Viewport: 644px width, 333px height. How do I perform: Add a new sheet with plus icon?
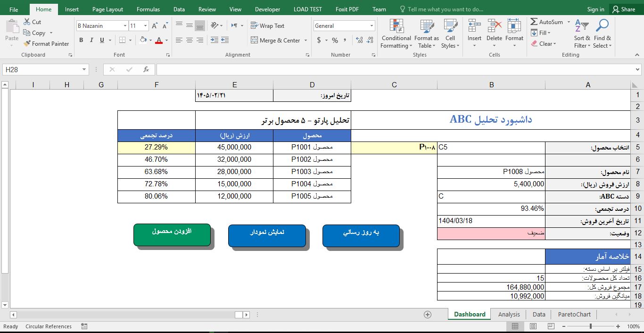pos(428,314)
